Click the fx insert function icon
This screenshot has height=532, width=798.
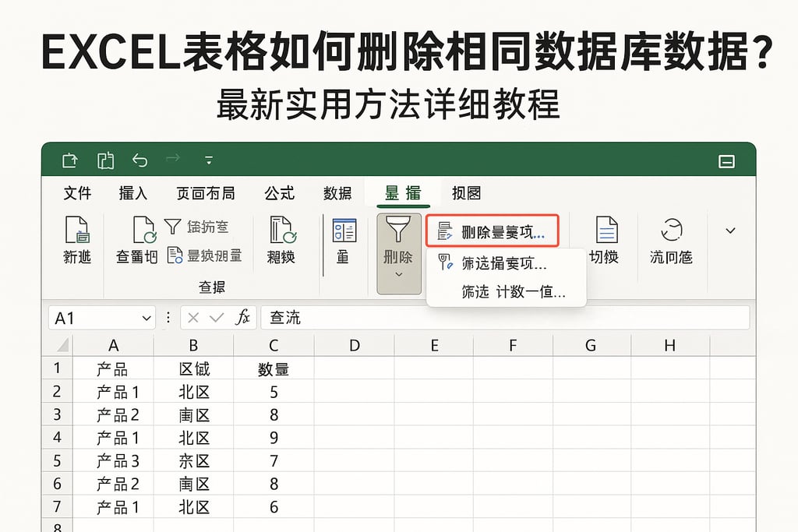[x=245, y=318]
